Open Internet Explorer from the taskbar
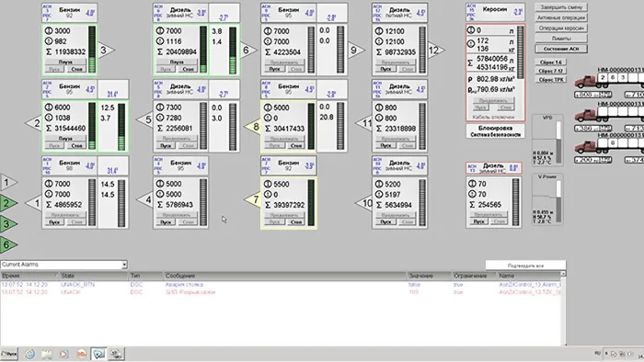The image size is (644, 362). click(x=29, y=354)
